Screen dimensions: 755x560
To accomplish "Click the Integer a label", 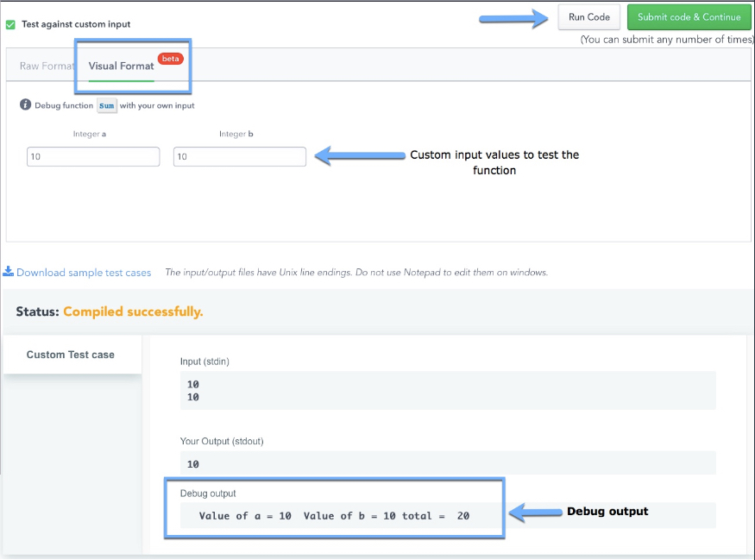I will (x=90, y=134).
